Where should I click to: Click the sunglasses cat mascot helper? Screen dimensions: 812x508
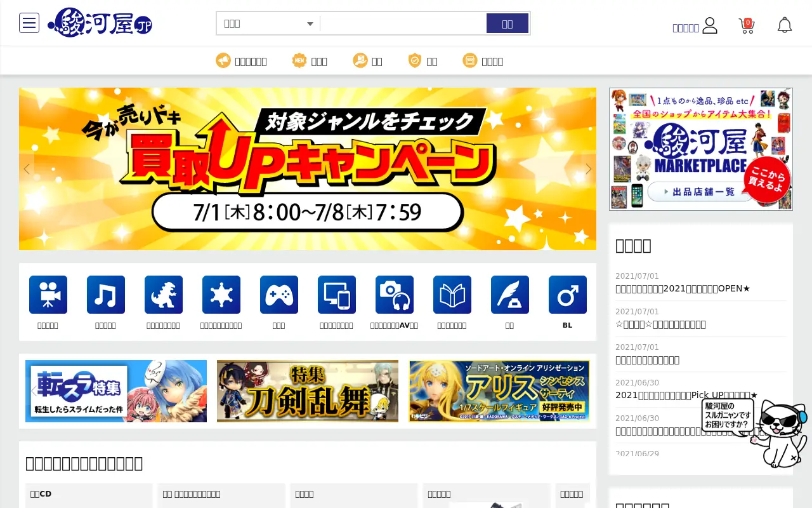pyautogui.click(x=779, y=433)
